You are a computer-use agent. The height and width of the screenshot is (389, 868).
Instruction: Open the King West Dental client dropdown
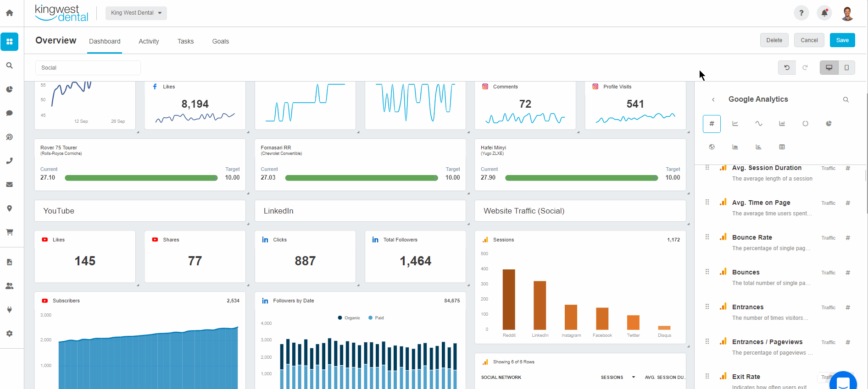(x=136, y=13)
